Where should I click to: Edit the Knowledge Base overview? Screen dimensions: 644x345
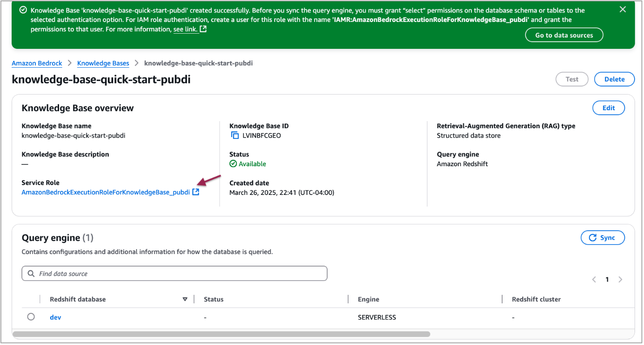(609, 108)
